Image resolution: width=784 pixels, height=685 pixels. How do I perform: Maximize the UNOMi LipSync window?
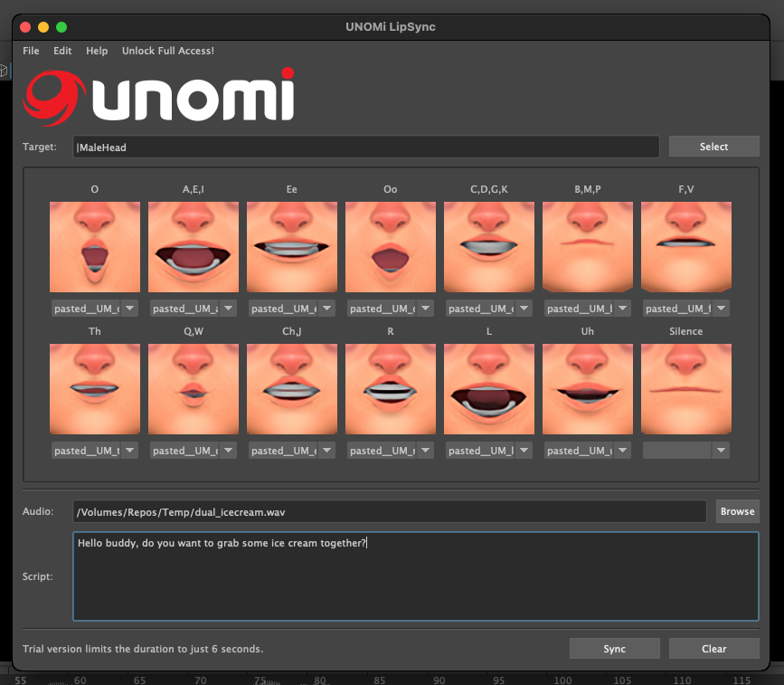click(x=61, y=27)
